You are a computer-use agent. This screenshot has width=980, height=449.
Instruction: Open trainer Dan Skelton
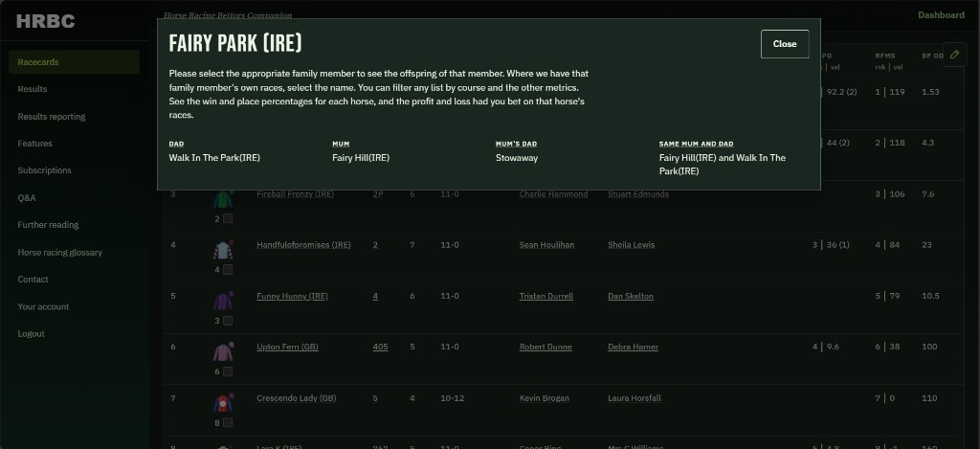point(631,296)
